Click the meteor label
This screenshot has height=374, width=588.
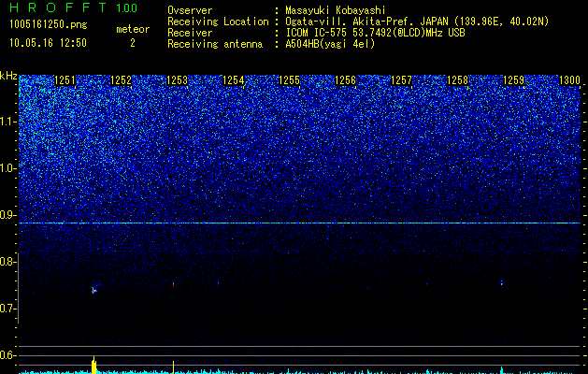point(133,29)
